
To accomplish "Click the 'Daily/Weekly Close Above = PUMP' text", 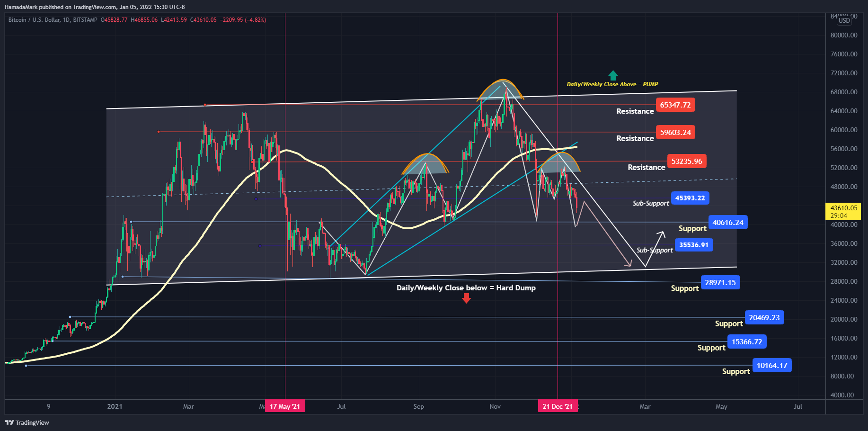I will click(612, 84).
